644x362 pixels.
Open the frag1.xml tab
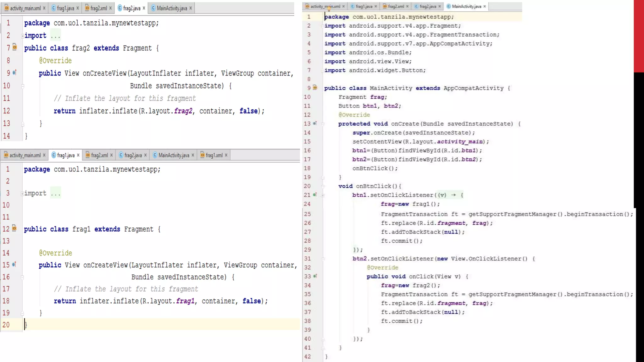pyautogui.click(x=214, y=155)
